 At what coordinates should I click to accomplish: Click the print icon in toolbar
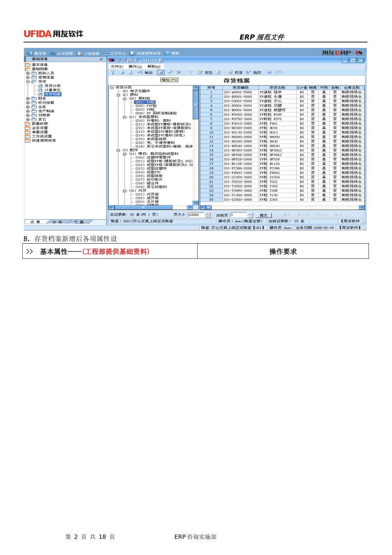pyautogui.click(x=122, y=72)
